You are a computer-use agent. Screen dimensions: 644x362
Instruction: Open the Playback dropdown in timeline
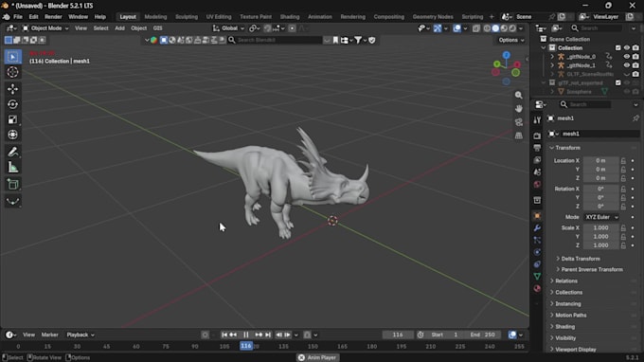[x=80, y=335]
